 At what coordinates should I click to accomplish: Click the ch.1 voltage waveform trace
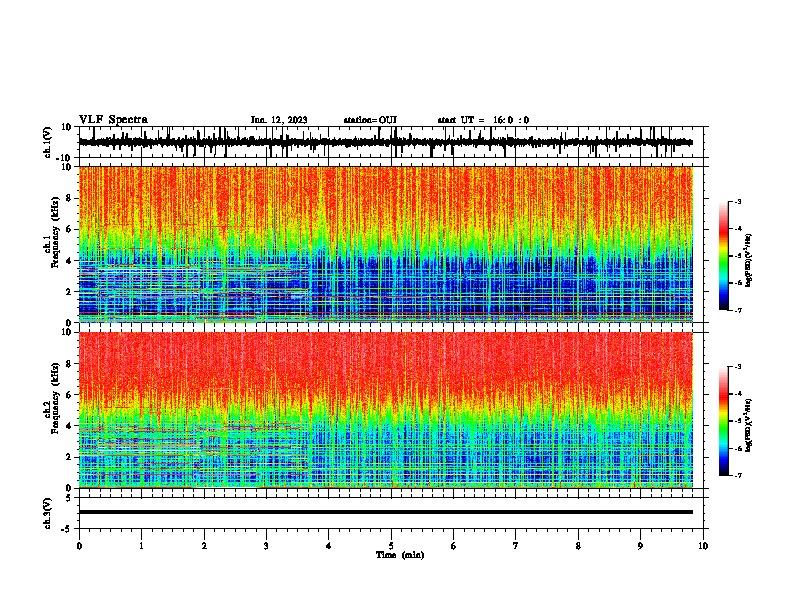[x=385, y=142]
